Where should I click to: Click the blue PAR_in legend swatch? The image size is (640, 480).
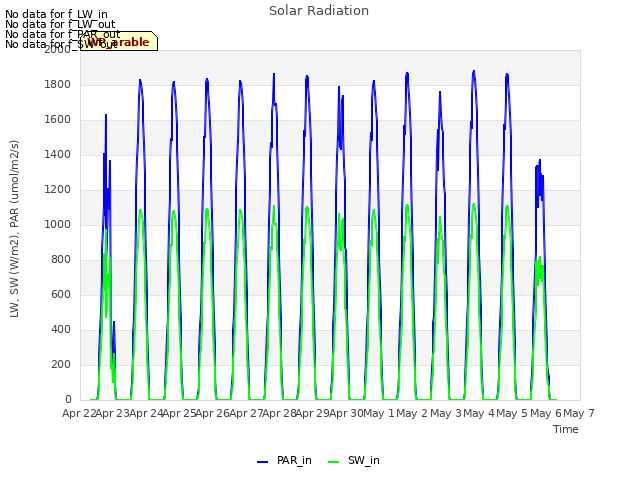coord(262,462)
